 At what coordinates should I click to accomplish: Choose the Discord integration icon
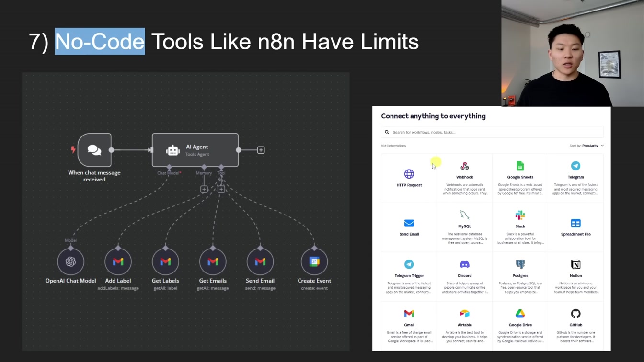pos(465,264)
